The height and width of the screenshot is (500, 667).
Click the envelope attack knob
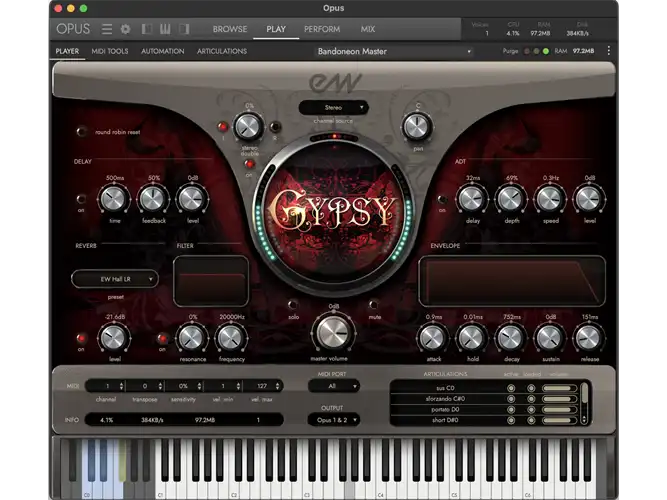(x=432, y=338)
